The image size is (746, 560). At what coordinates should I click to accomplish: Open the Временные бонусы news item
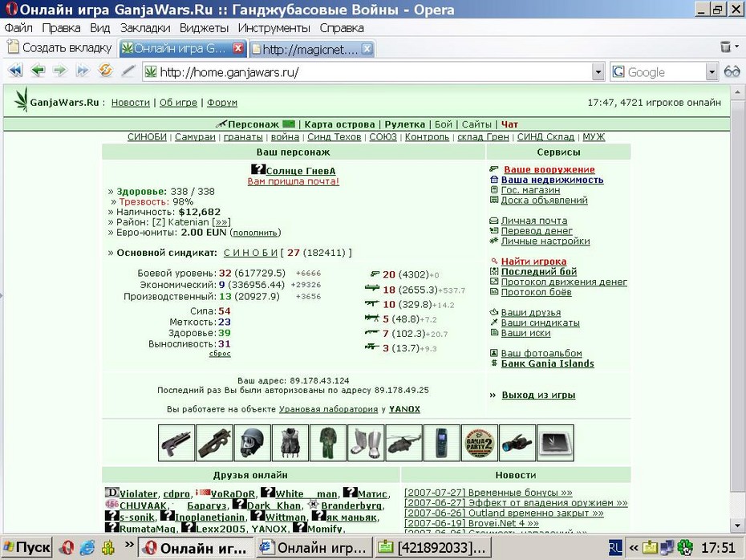coord(489,493)
